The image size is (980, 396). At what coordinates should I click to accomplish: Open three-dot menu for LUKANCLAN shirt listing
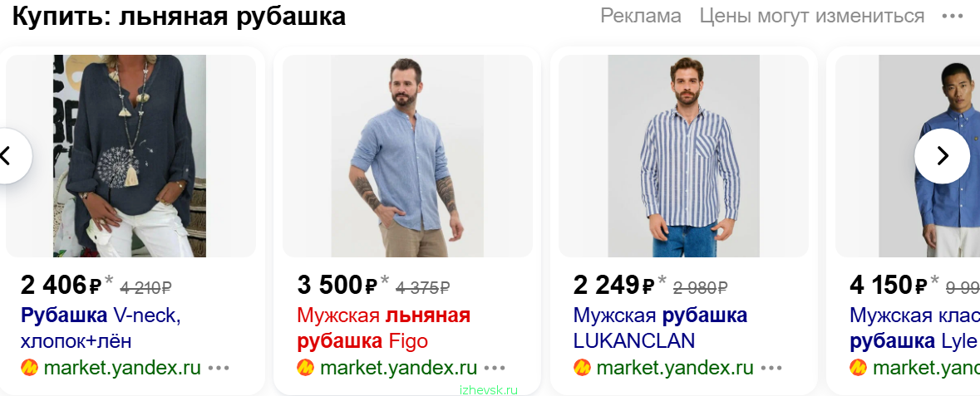(771, 368)
